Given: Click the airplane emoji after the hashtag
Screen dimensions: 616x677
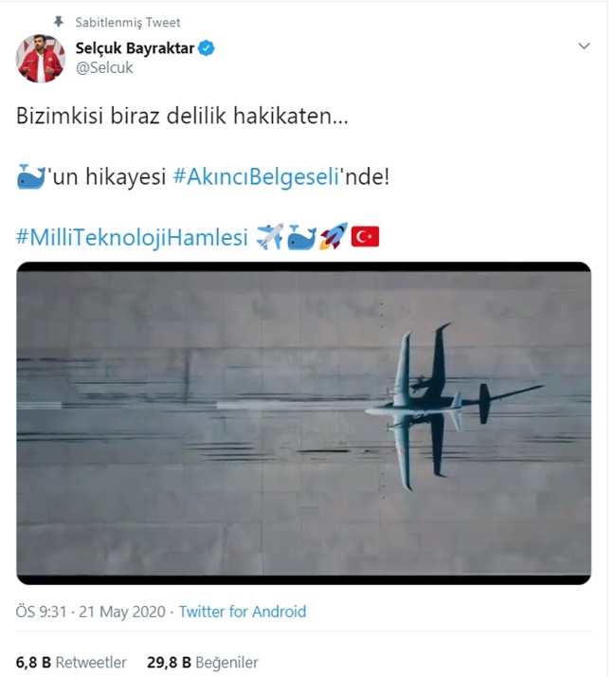Looking at the screenshot, I should (x=270, y=237).
